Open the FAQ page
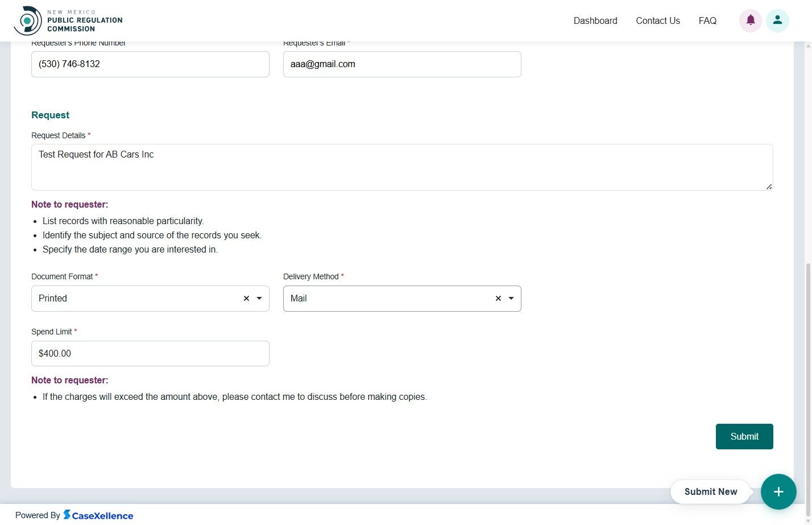Image resolution: width=812 pixels, height=525 pixels. click(707, 20)
